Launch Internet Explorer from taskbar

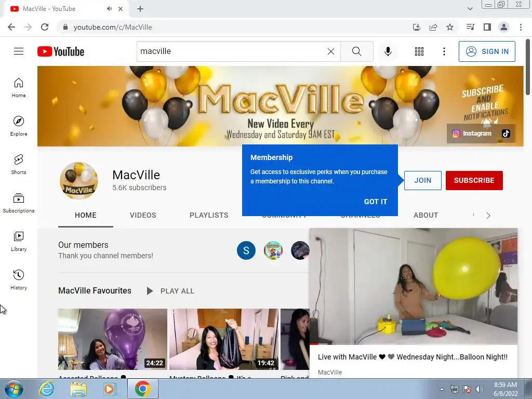pos(46,389)
